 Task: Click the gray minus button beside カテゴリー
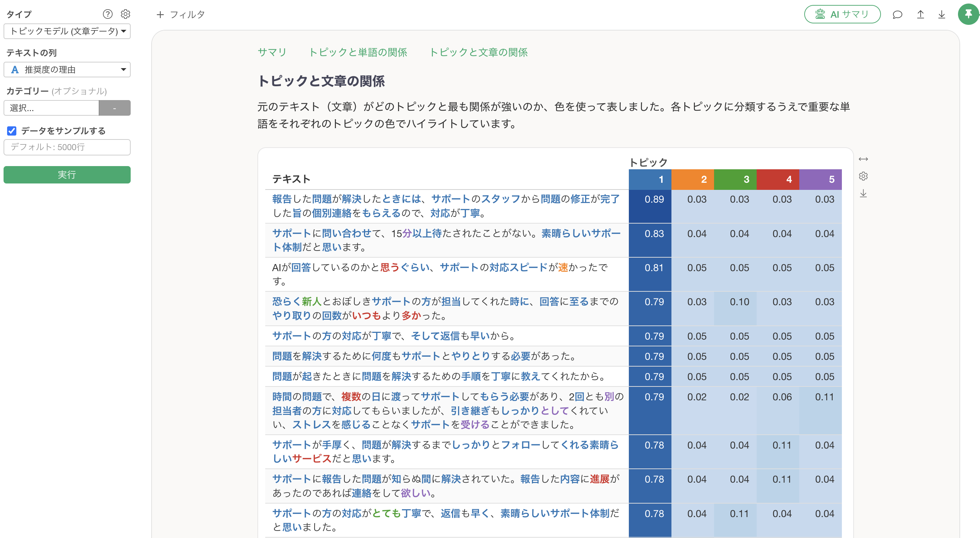114,108
